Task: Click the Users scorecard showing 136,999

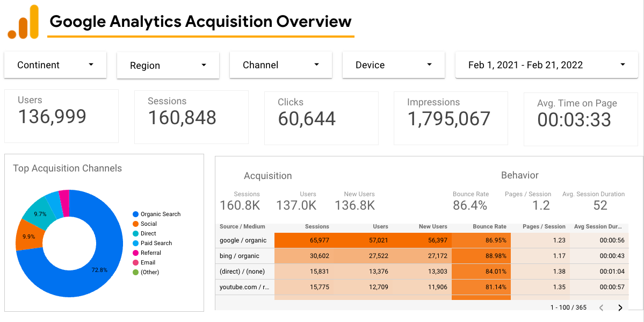Action: pos(62,116)
